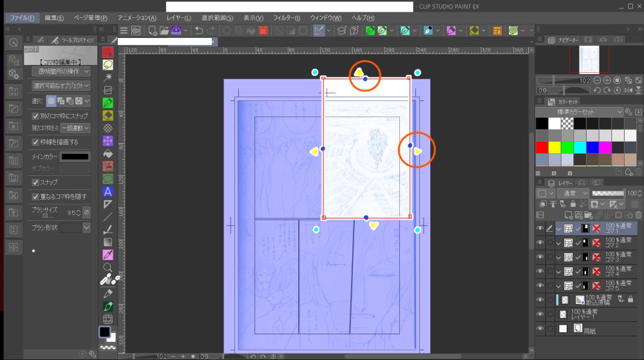Uncheck 枠線を描画する checkbox
The height and width of the screenshot is (360, 644).
(x=35, y=142)
